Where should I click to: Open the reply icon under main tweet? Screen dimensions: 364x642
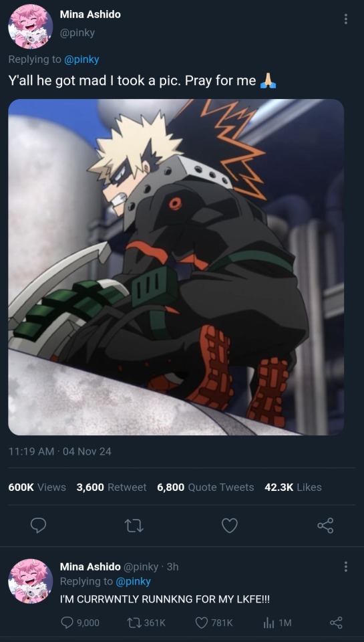(39, 526)
